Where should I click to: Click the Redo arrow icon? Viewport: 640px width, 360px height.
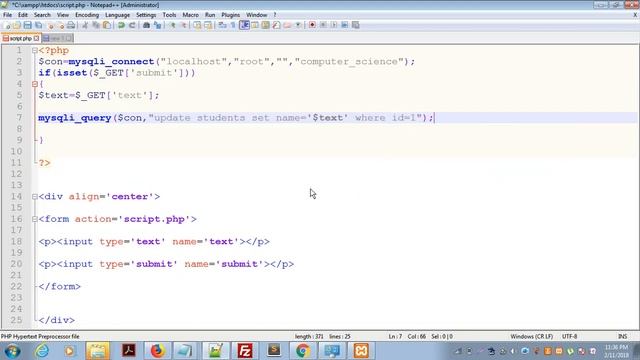(x=132, y=25)
